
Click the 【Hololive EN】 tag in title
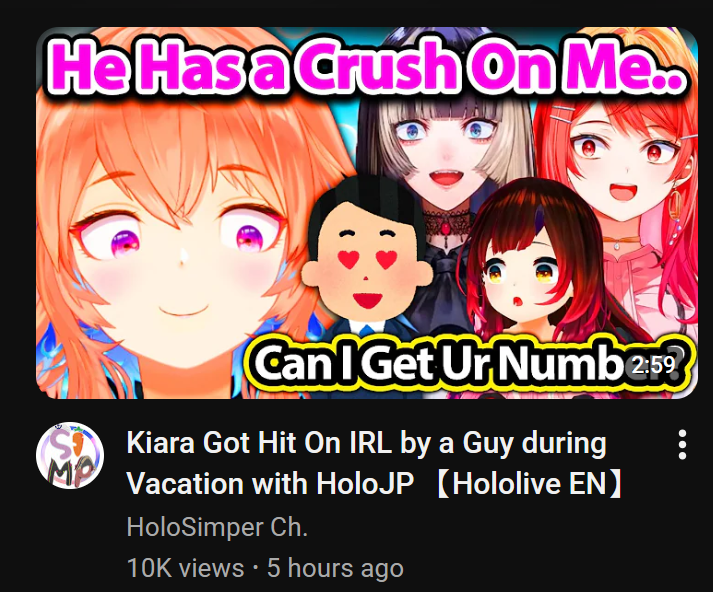(528, 483)
